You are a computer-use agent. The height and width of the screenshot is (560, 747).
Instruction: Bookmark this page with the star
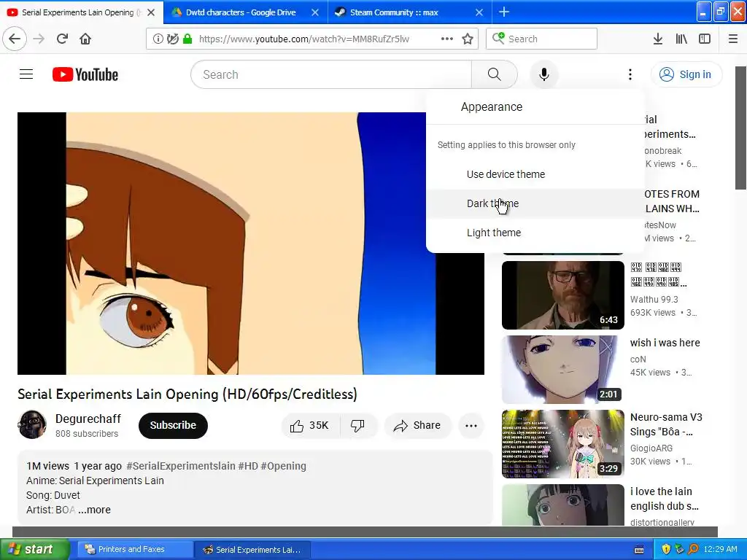(468, 39)
